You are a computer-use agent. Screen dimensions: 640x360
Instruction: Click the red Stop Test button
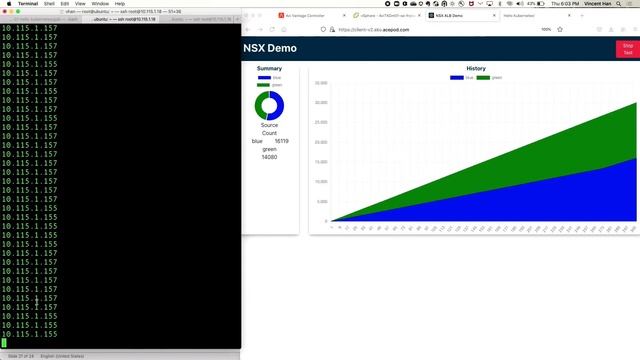[x=628, y=49]
